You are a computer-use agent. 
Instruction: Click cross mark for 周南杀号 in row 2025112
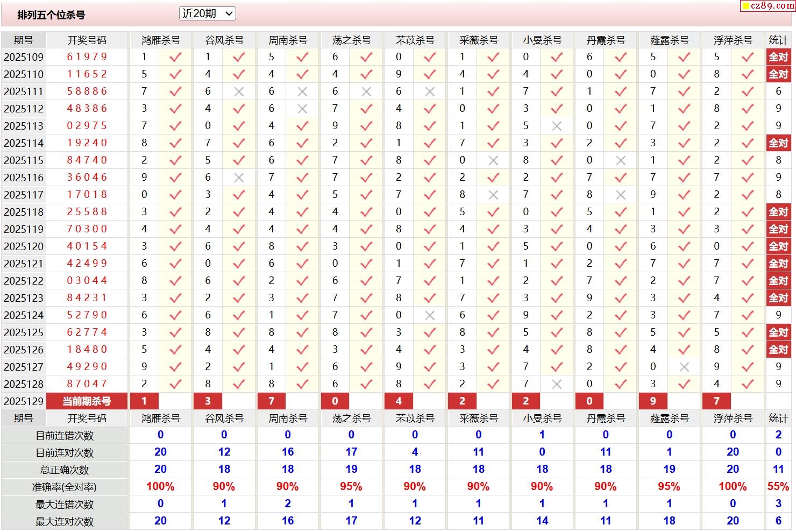pos(302,109)
